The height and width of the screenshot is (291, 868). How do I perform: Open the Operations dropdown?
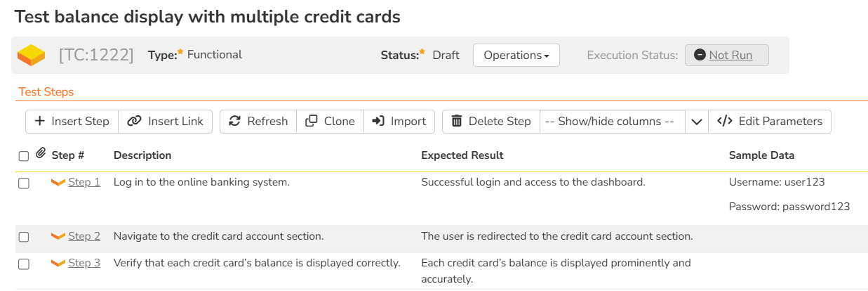click(516, 56)
